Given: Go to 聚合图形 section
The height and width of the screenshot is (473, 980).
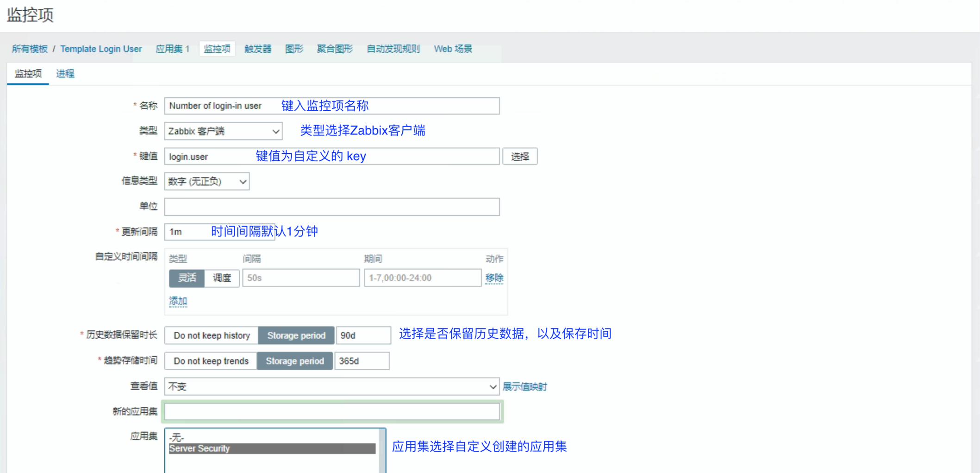Looking at the screenshot, I should point(335,49).
